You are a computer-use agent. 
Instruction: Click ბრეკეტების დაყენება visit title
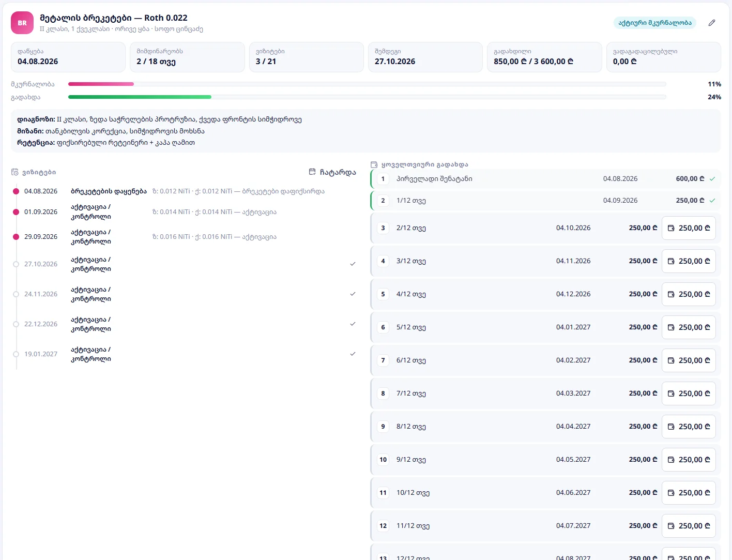pos(109,191)
